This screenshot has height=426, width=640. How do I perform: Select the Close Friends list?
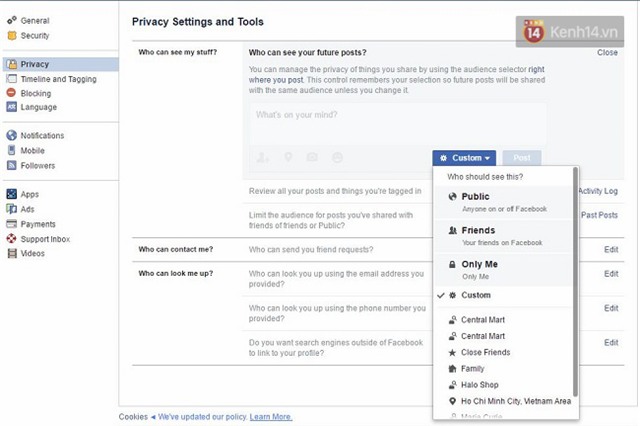click(x=484, y=353)
